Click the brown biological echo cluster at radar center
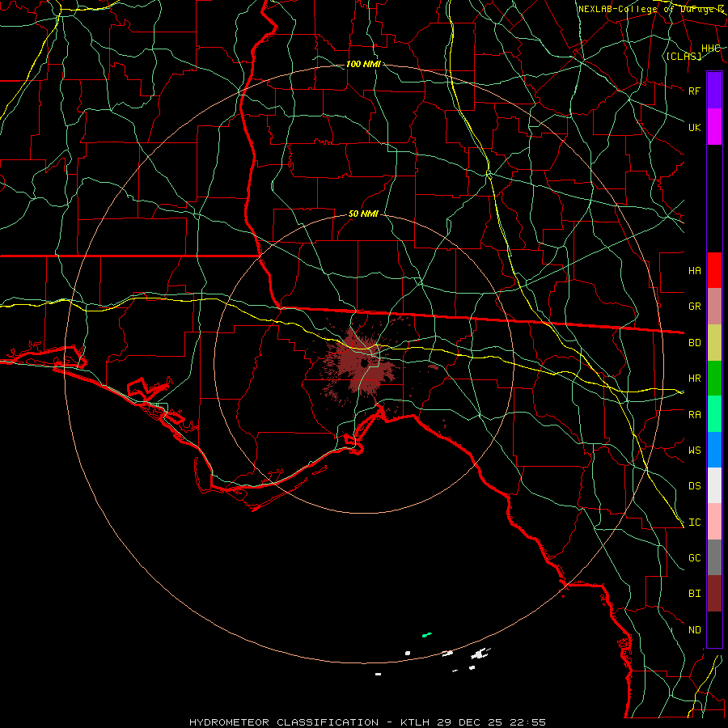 coord(360,365)
